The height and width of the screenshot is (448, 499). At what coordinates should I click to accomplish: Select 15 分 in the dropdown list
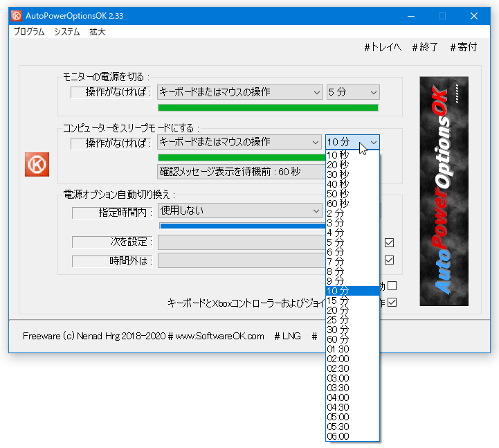(x=352, y=301)
